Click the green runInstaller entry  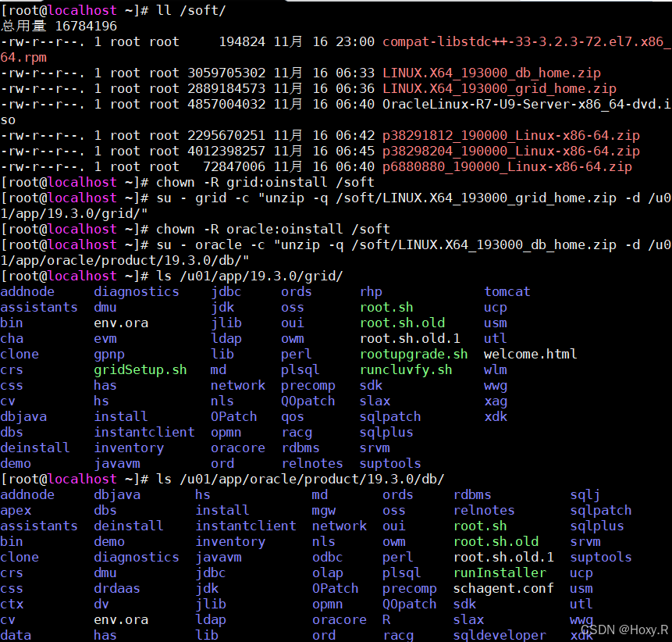(x=500, y=572)
